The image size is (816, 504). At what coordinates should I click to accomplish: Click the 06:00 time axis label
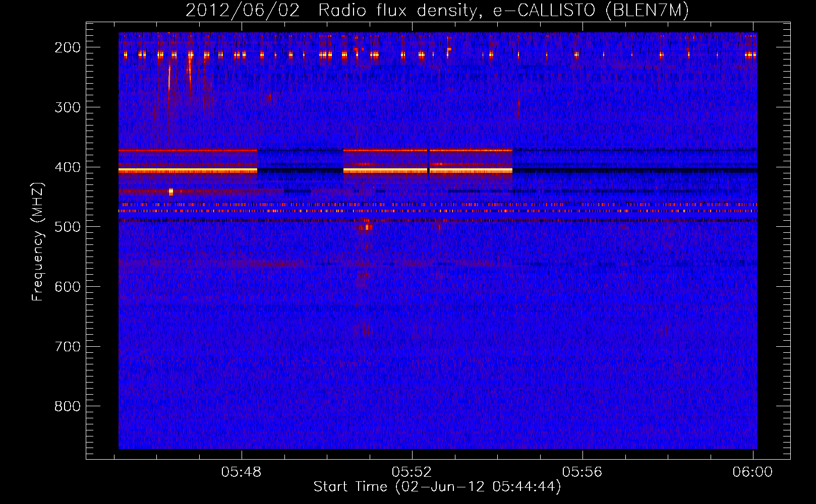752,472
